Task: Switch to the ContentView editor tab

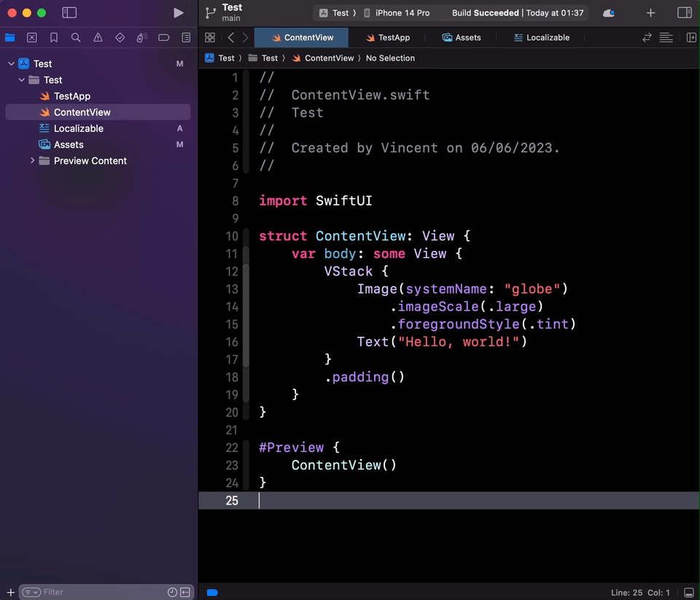Action: point(301,37)
